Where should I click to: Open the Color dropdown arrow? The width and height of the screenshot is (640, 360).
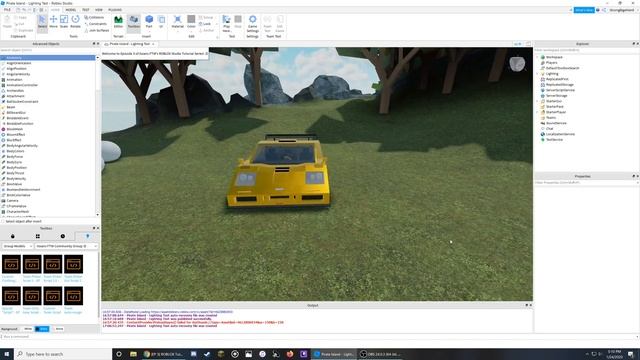tap(191, 31)
